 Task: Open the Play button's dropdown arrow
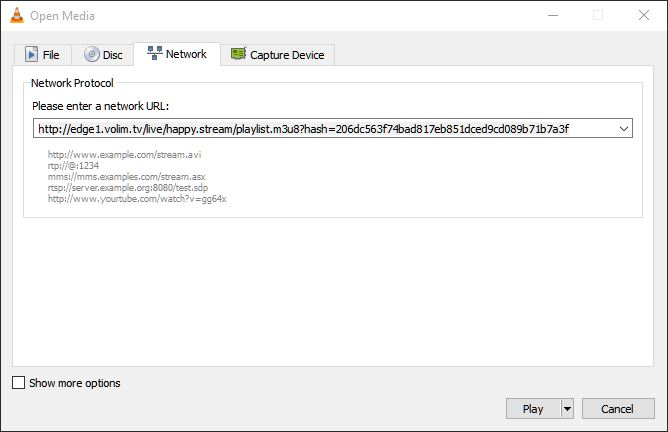tap(567, 409)
